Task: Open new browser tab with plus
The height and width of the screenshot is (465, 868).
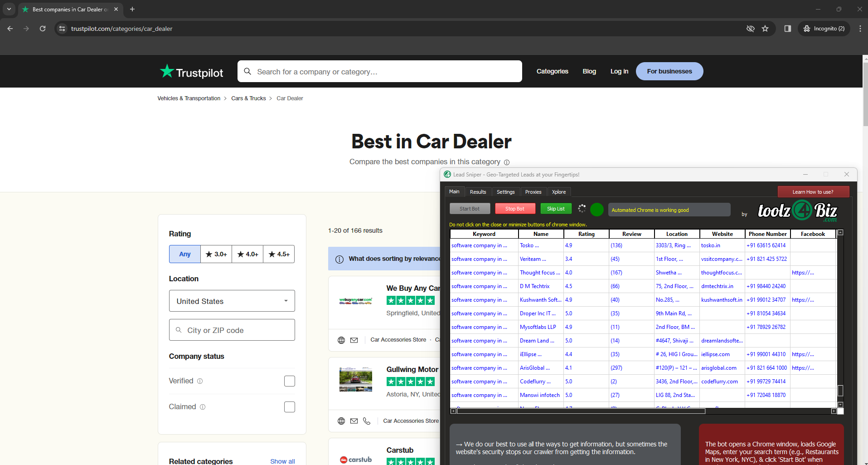Action: (132, 9)
